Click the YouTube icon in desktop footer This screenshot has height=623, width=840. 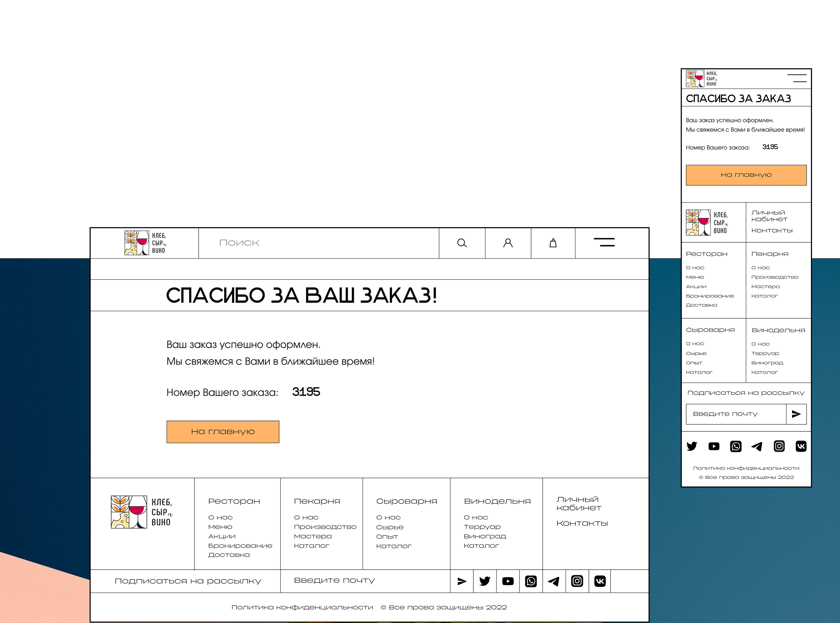point(508,581)
